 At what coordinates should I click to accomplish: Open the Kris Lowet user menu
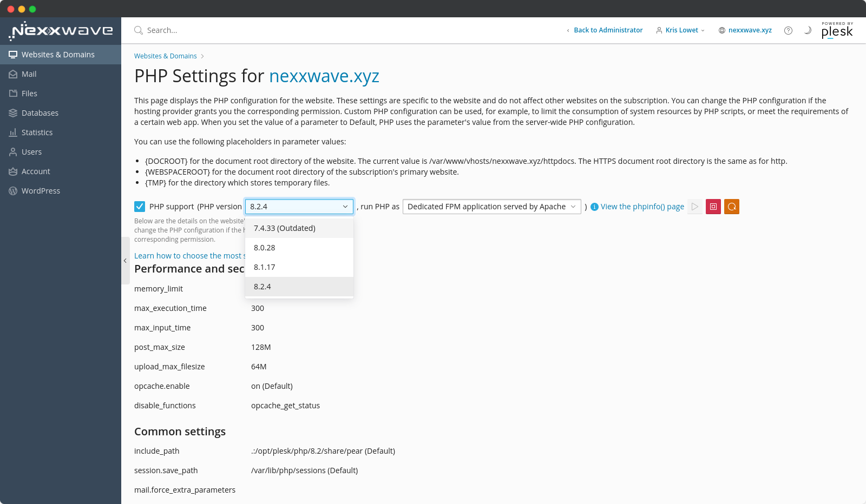(680, 30)
